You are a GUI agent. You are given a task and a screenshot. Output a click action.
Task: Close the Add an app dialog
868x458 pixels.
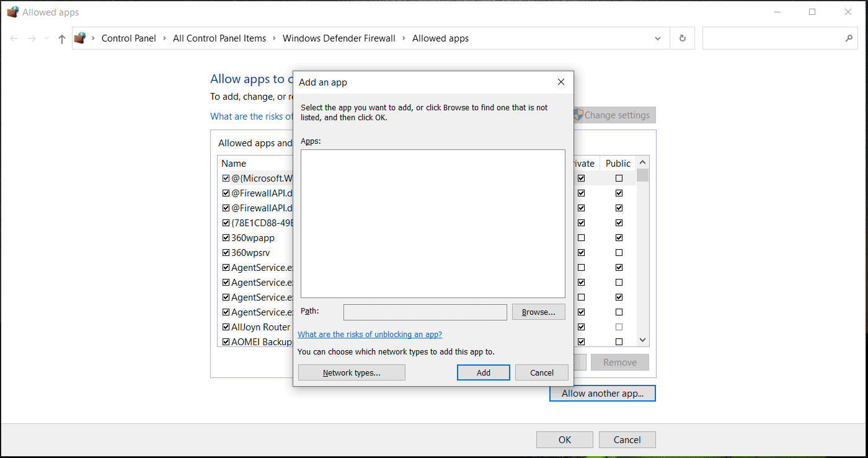[x=561, y=82]
